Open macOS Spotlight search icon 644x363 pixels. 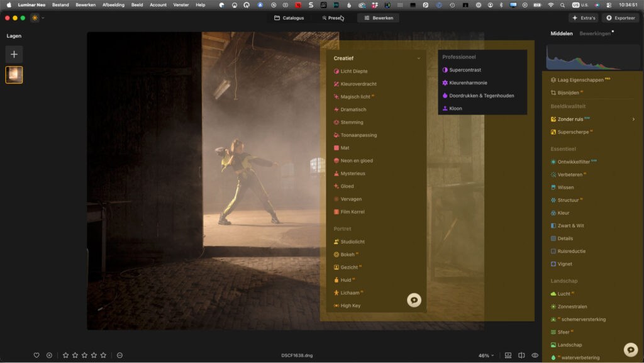[x=562, y=5]
